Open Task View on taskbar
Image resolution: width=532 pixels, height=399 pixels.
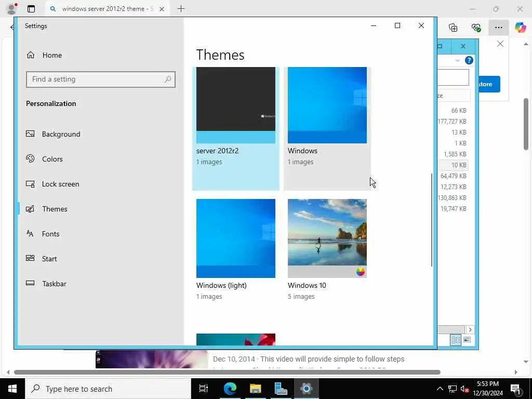[x=204, y=389]
